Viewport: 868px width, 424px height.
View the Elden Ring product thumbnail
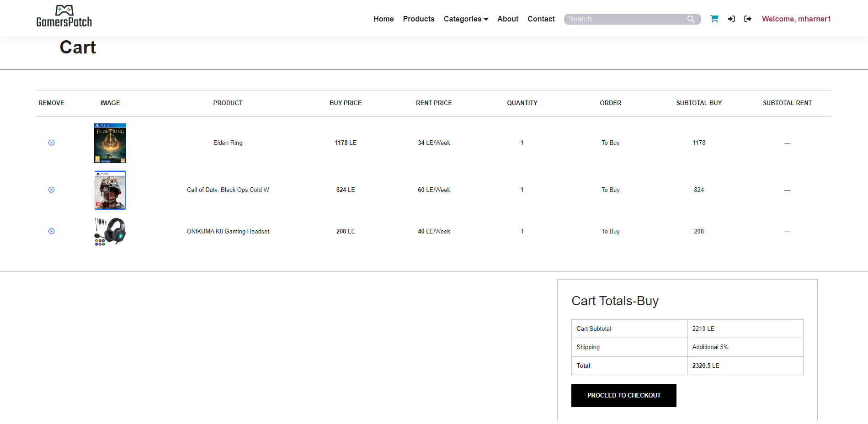pos(110,143)
